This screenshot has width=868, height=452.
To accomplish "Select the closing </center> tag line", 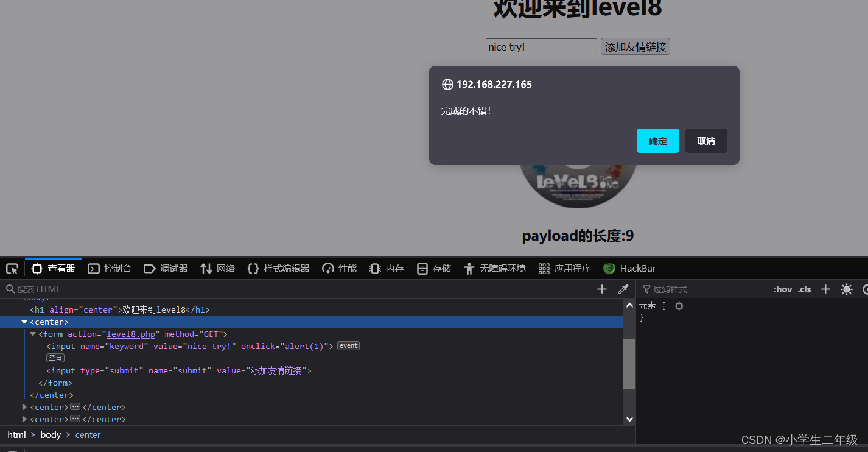I will [x=312, y=395].
